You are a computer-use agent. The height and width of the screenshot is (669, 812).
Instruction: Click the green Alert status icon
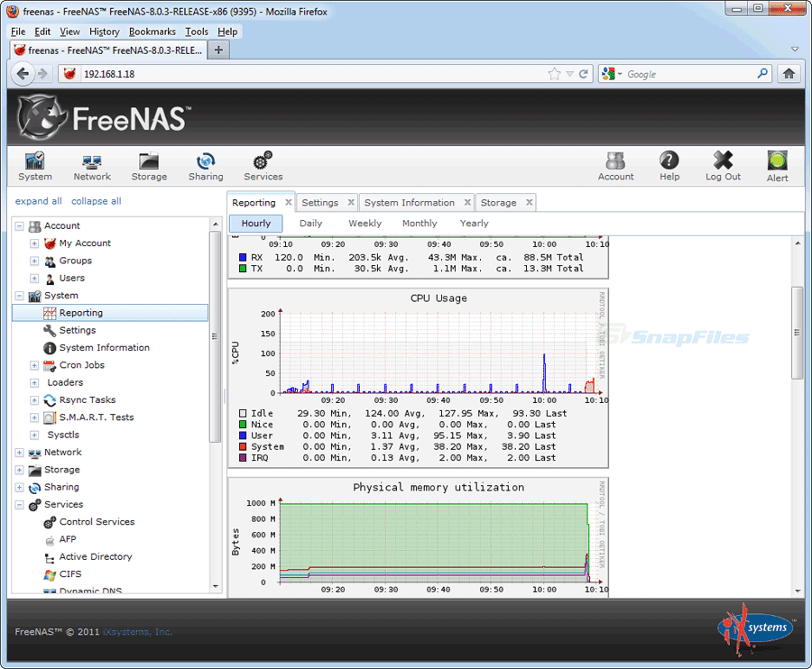click(778, 166)
